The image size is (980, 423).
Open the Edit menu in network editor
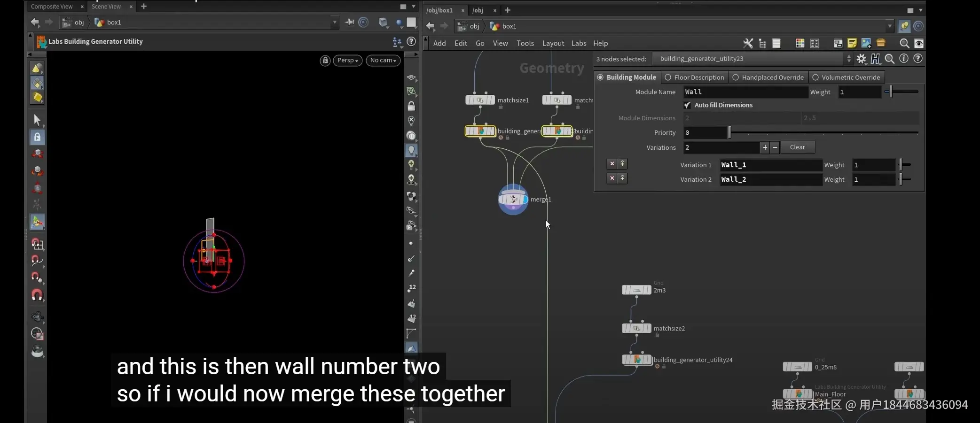[461, 43]
